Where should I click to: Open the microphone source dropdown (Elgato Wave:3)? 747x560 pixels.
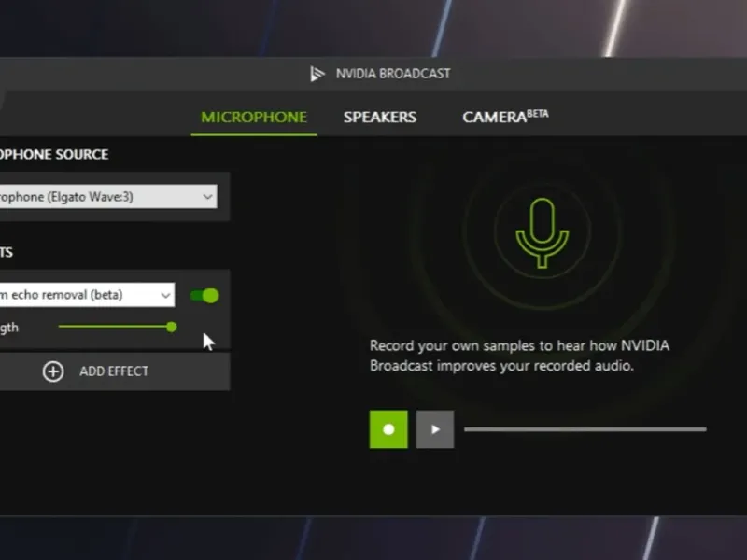(x=107, y=197)
